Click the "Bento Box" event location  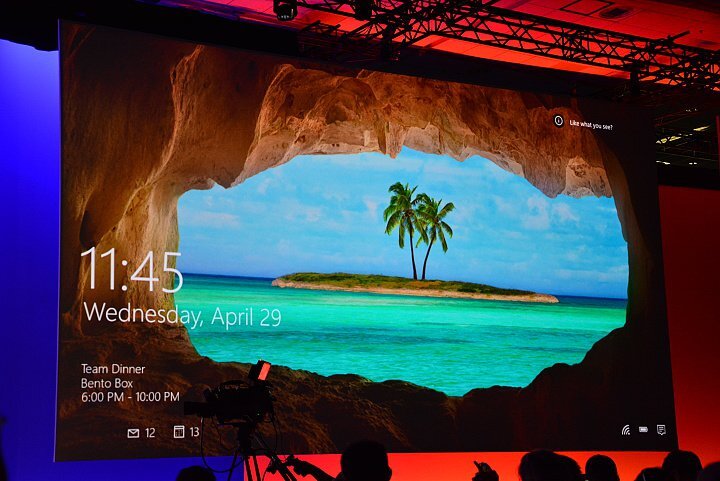(107, 383)
